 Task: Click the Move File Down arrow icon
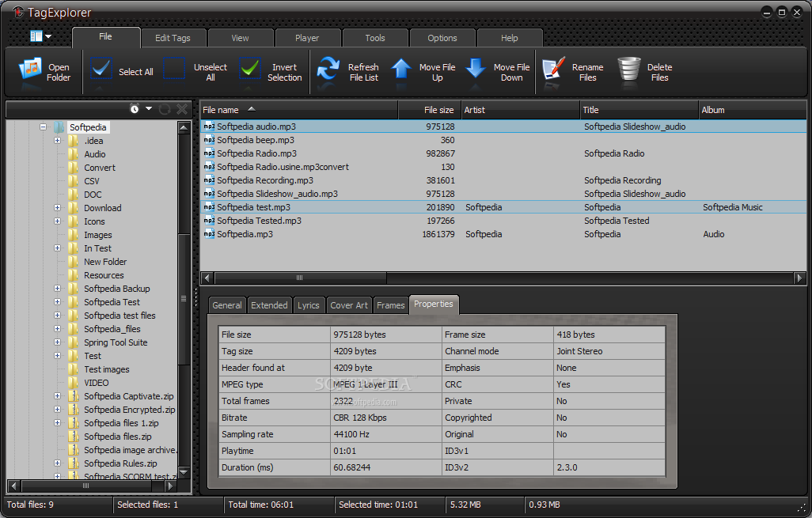[476, 68]
